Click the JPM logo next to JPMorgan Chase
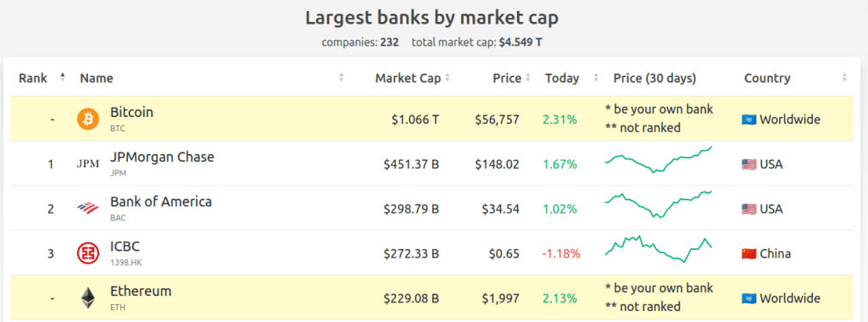 [x=88, y=164]
